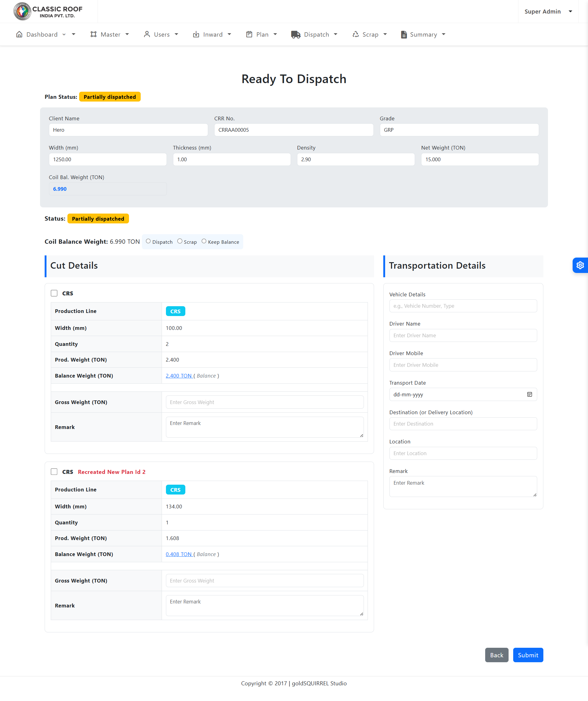
Task: Open the floating settings gear button
Action: coord(580,265)
